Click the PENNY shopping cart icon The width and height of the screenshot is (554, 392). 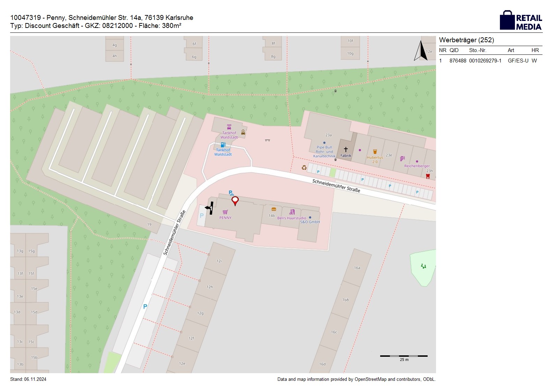[x=225, y=212]
